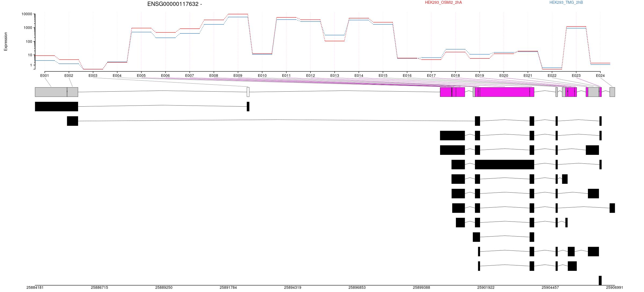644x292 pixels.
Task: Click exon label E022
Action: tap(552, 76)
